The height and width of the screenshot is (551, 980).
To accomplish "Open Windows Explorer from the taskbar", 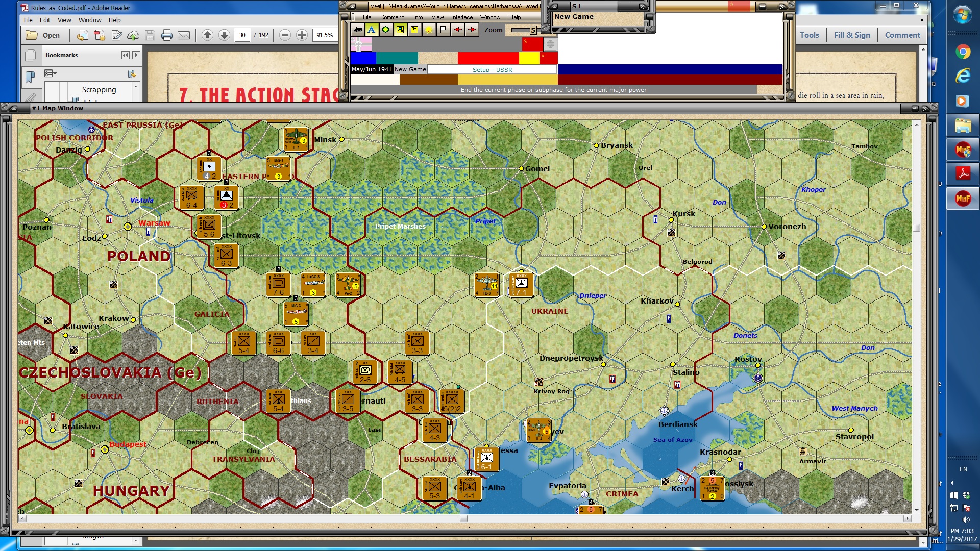I will (x=963, y=125).
